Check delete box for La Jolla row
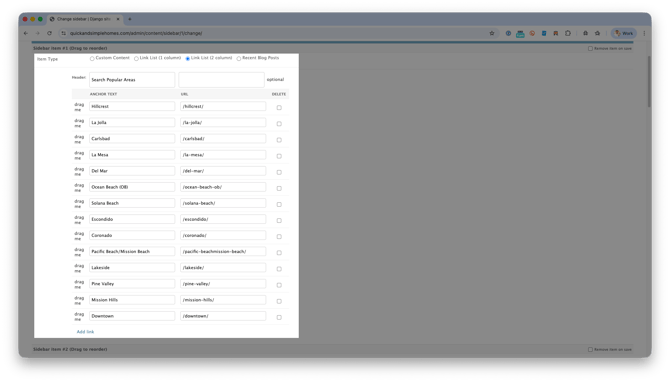The width and height of the screenshot is (670, 382). point(279,124)
